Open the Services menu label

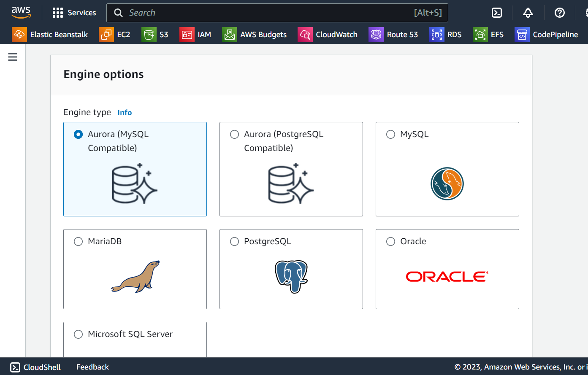coord(82,13)
